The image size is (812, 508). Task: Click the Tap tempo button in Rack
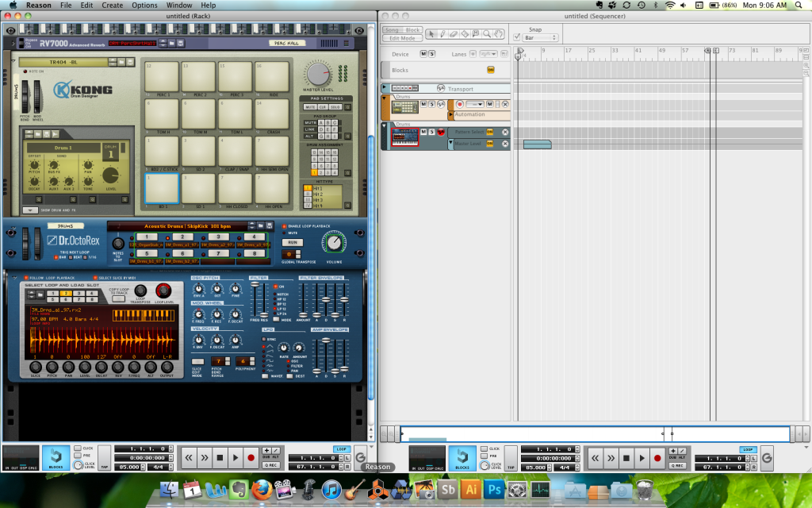pos(104,458)
